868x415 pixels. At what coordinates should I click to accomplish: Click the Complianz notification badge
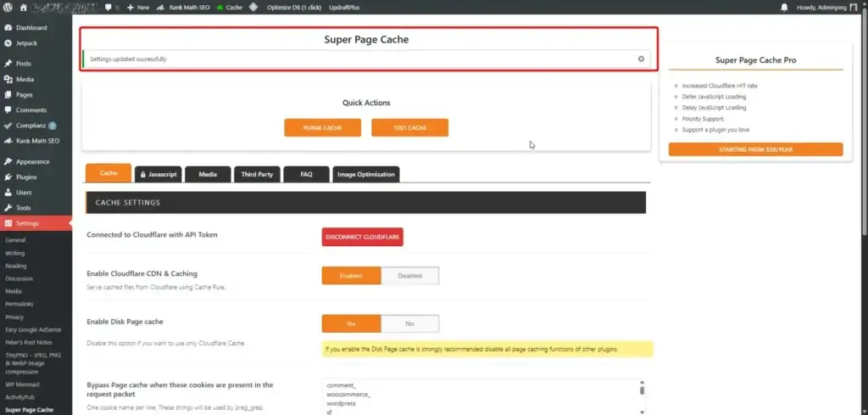[x=52, y=126]
